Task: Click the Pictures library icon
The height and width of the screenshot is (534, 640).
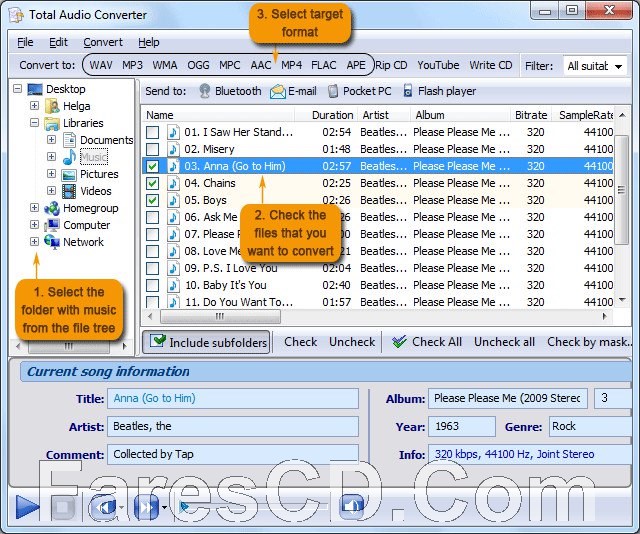Action: pyautogui.click(x=69, y=175)
